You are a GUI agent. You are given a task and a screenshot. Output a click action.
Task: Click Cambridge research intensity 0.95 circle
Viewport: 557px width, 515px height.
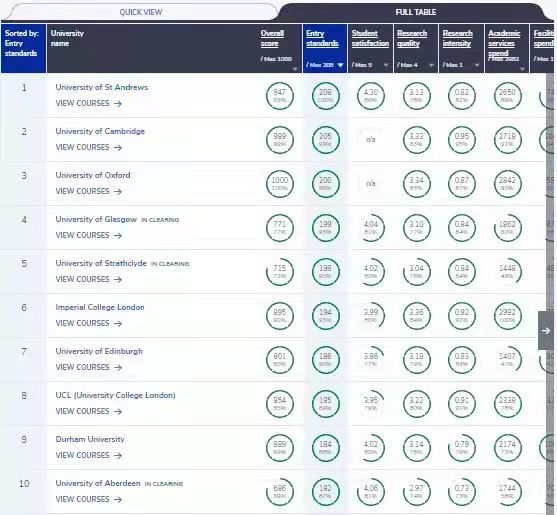coord(462,140)
